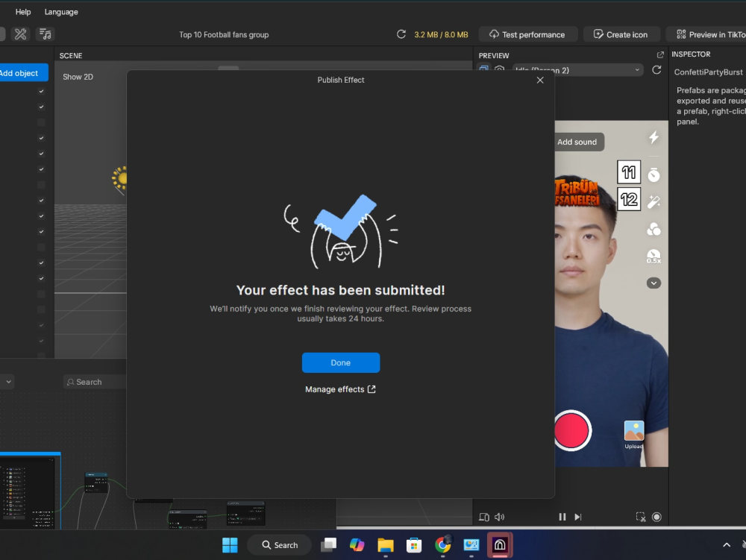This screenshot has height=560, width=746.
Task: Open the Idle (Person 2) preview dropdown
Action: [577, 70]
